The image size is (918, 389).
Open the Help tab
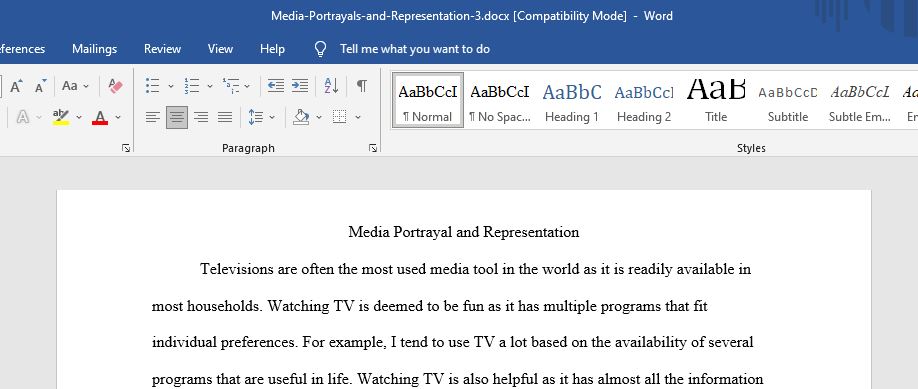[x=272, y=49]
